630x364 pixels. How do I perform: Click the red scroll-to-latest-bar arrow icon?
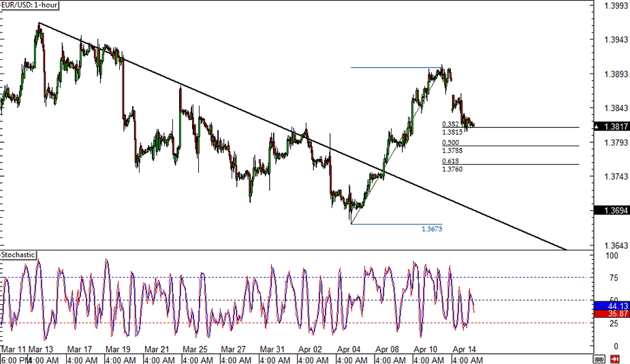coord(615,359)
